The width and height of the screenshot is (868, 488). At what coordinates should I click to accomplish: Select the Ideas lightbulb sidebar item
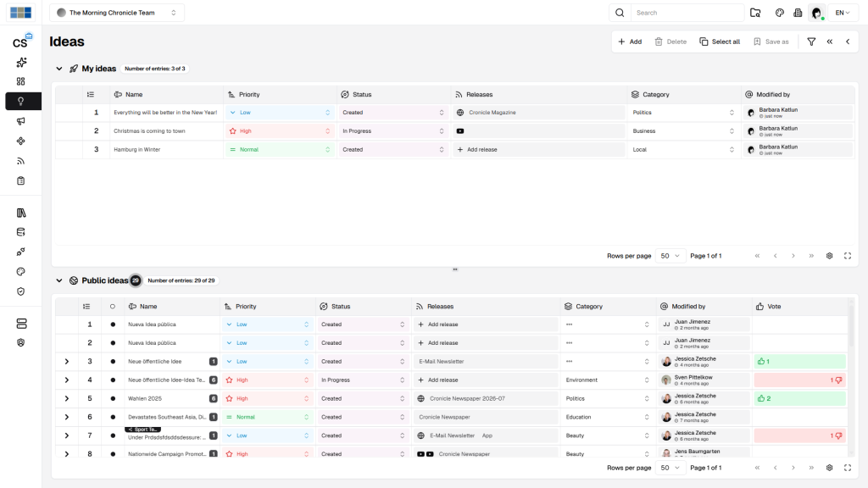tap(20, 102)
